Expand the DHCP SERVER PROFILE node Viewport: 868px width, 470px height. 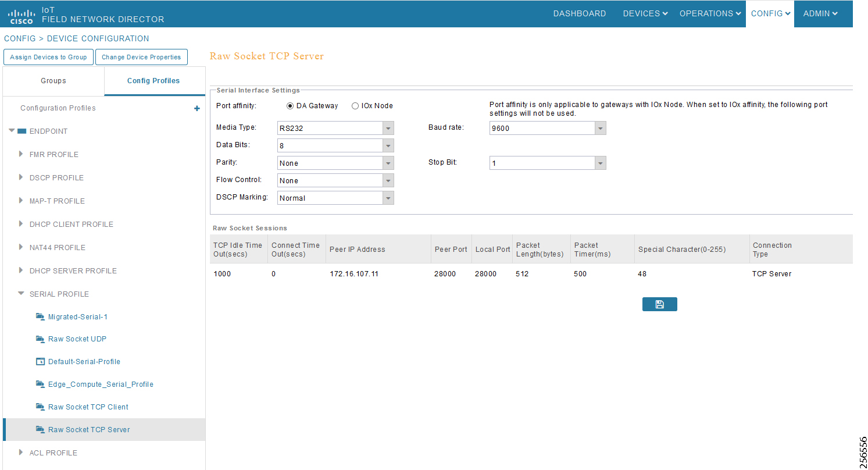coord(21,270)
